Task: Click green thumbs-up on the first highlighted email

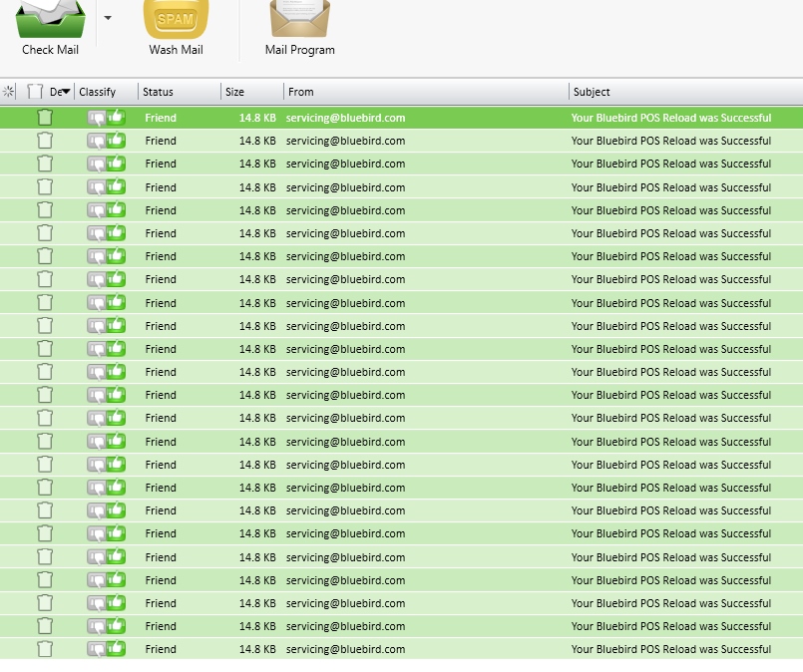Action: pyautogui.click(x=116, y=118)
